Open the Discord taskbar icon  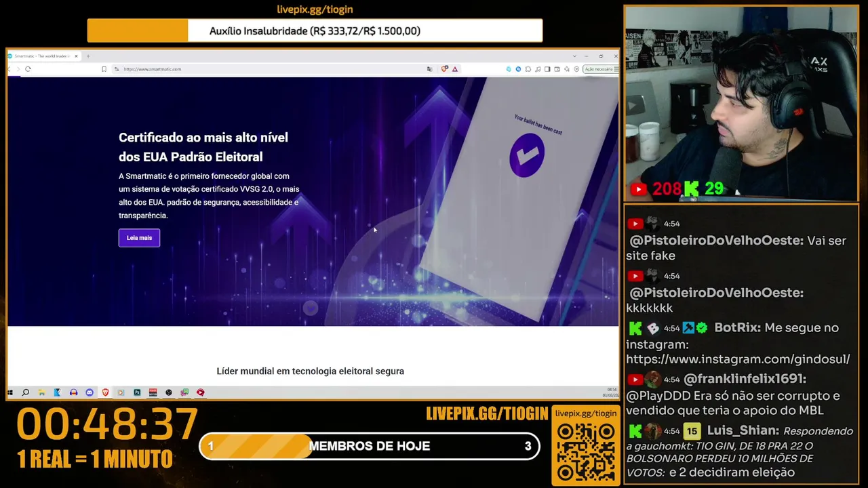click(89, 392)
